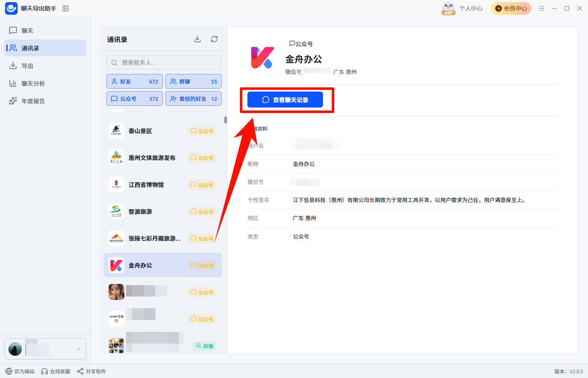This screenshot has height=378, width=588.
Task: Select contact with woman photo avatar
Action: coord(163,292)
